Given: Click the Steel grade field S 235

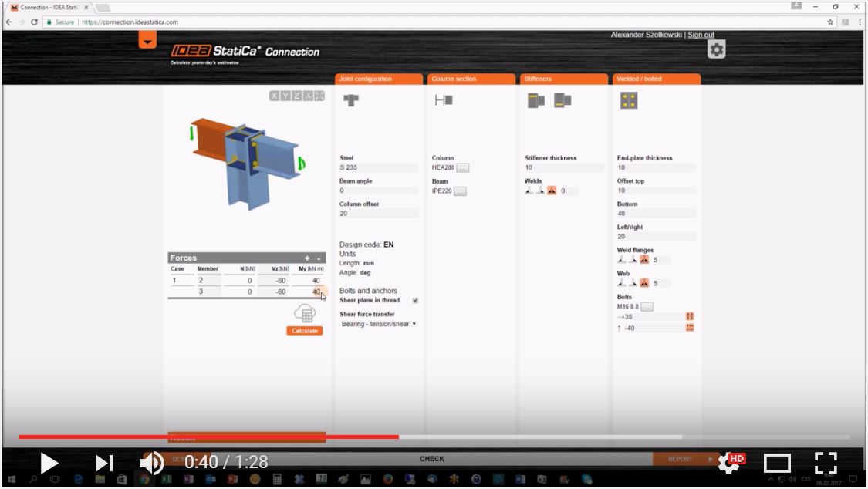Looking at the screenshot, I should (379, 167).
